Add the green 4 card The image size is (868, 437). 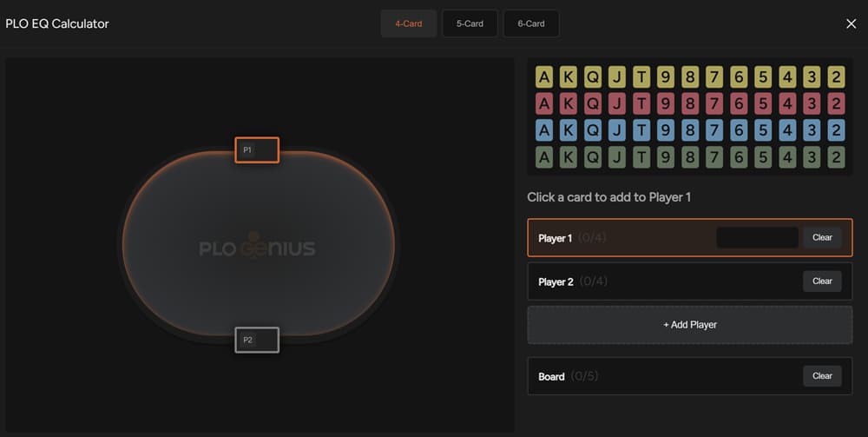788,157
